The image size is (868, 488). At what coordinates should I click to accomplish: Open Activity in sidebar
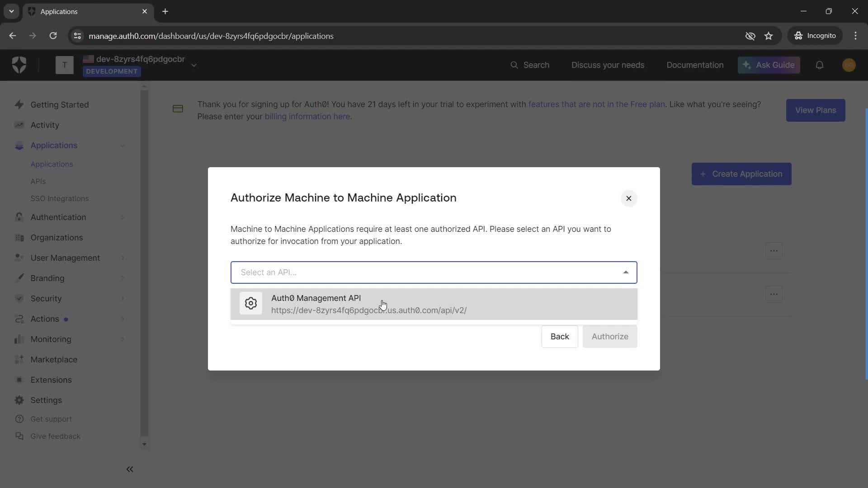pyautogui.click(x=45, y=125)
